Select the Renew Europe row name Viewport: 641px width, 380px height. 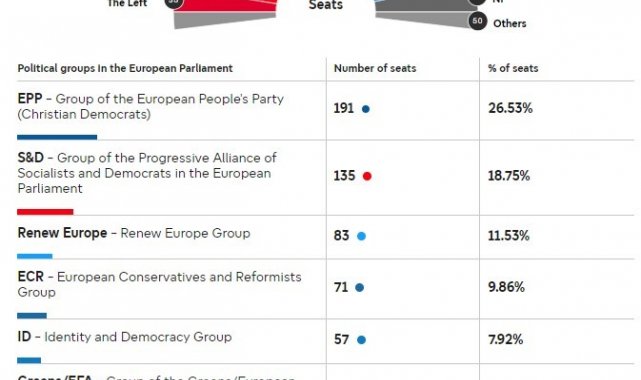[x=134, y=233]
